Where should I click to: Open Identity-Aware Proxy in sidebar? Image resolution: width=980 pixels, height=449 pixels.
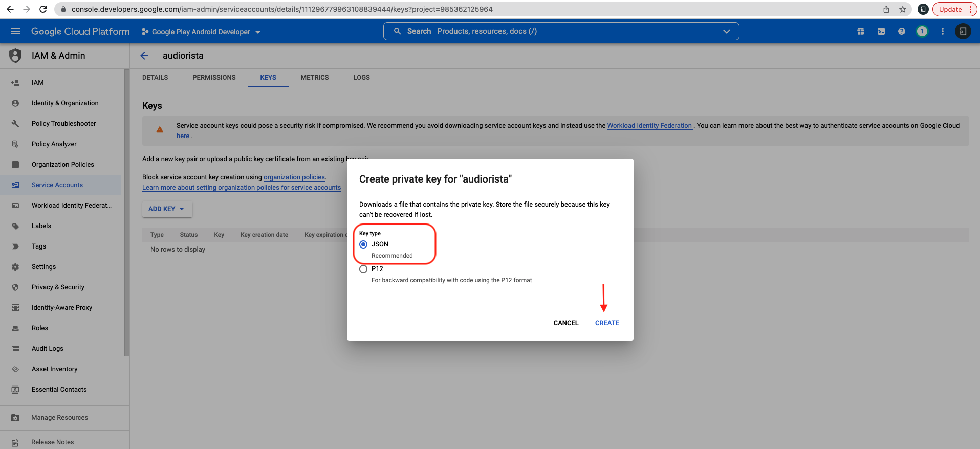(x=61, y=307)
